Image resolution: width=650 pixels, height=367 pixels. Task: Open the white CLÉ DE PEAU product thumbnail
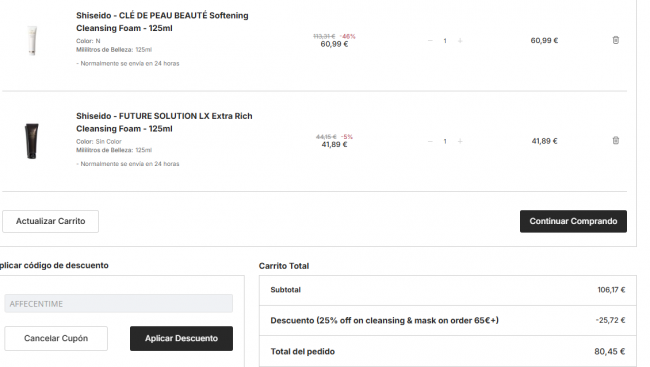point(32,40)
